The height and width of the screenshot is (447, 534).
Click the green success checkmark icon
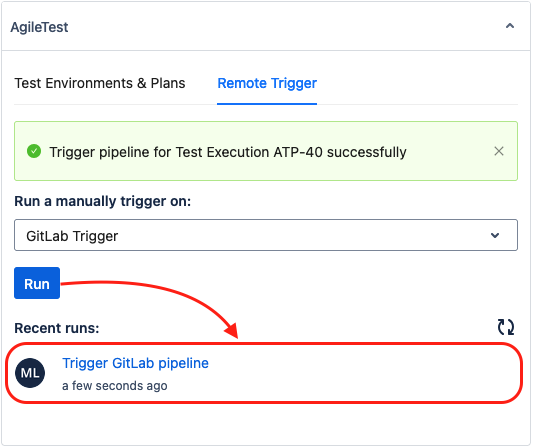(x=34, y=151)
